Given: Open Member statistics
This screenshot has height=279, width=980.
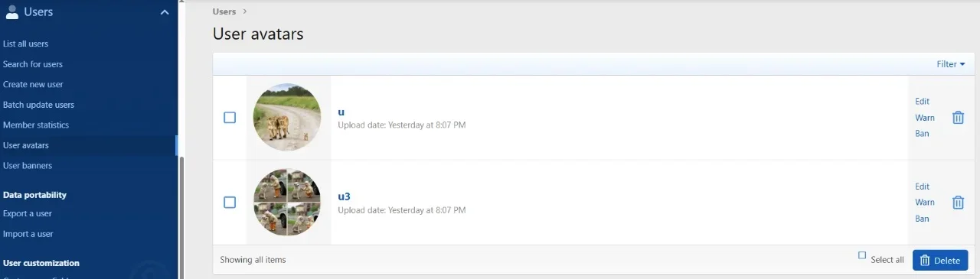Looking at the screenshot, I should [36, 125].
